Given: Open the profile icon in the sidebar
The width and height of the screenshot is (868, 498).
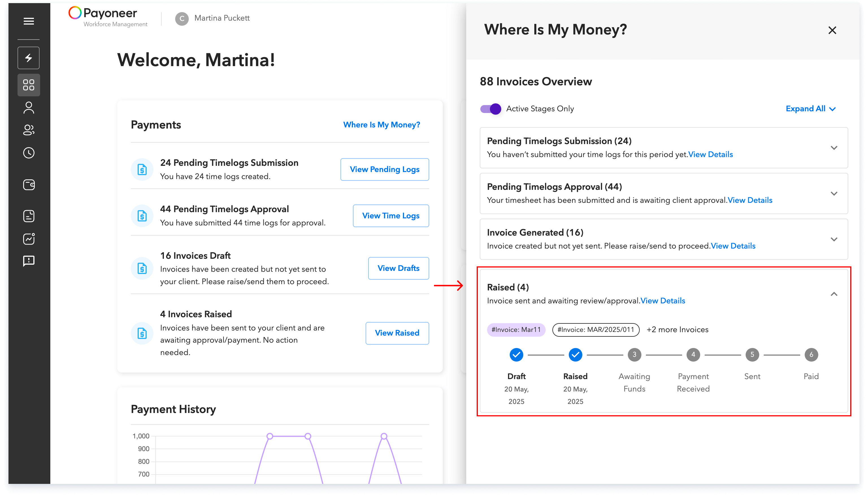Looking at the screenshot, I should 29,107.
